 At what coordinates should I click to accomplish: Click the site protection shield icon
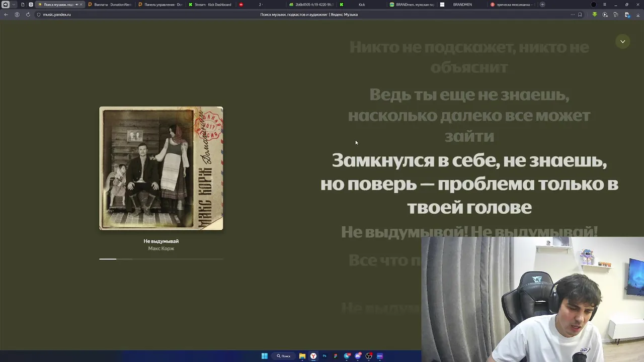click(x=38, y=15)
